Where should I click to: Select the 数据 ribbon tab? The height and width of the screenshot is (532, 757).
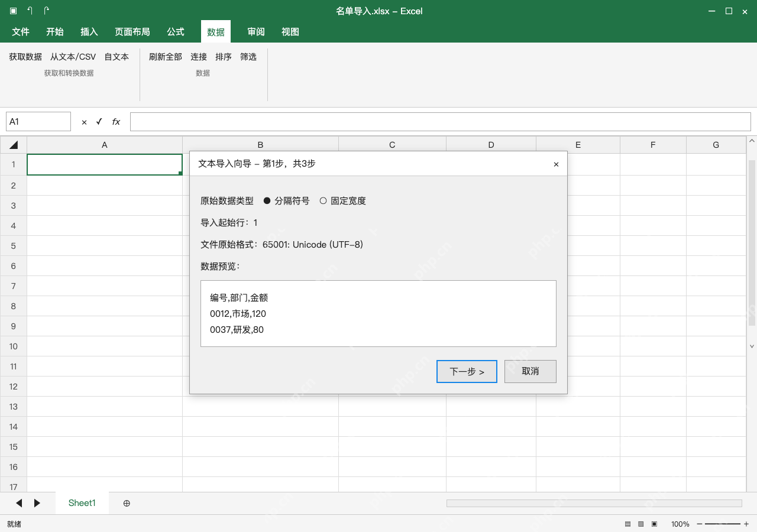pos(216,32)
